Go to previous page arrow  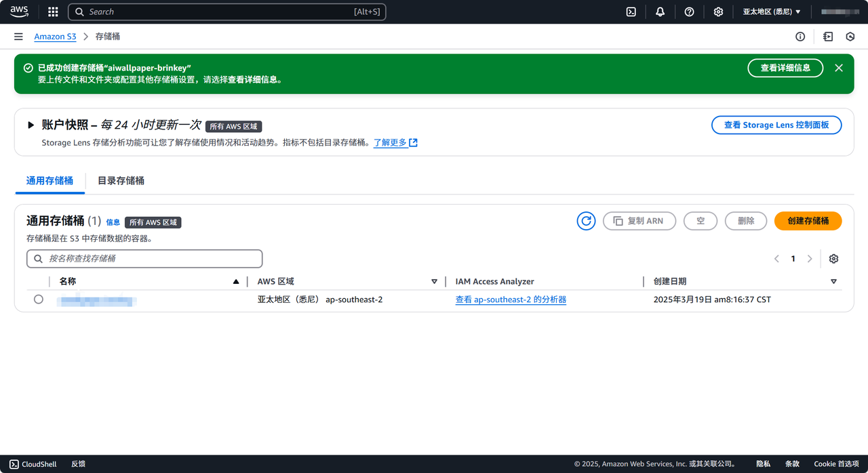click(x=776, y=259)
